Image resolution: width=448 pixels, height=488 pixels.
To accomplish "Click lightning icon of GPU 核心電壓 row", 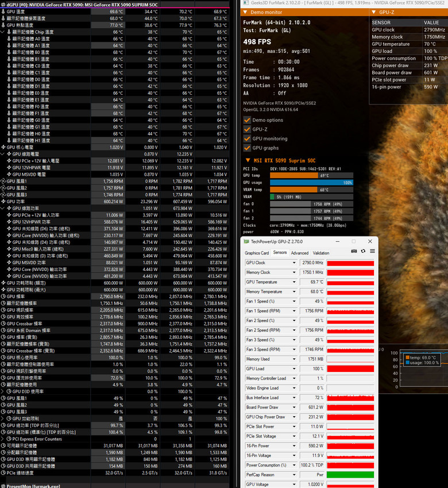I will pyautogui.click(x=3, y=147).
